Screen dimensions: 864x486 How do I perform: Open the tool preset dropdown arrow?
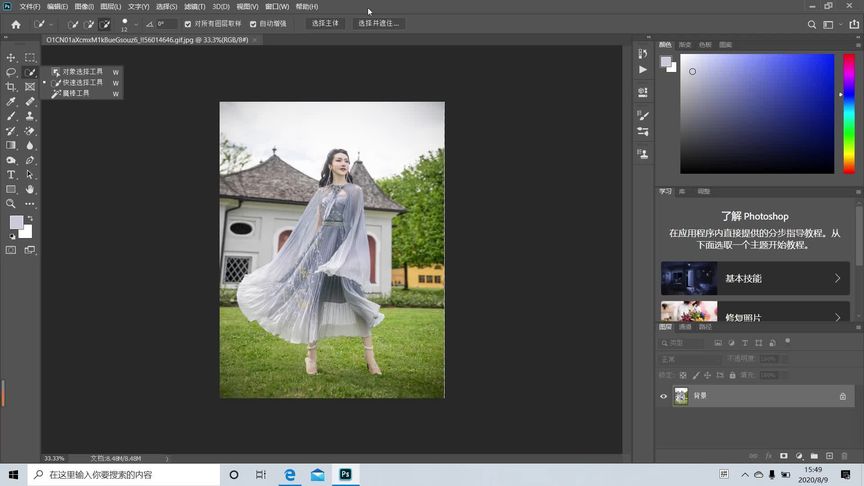pos(51,24)
